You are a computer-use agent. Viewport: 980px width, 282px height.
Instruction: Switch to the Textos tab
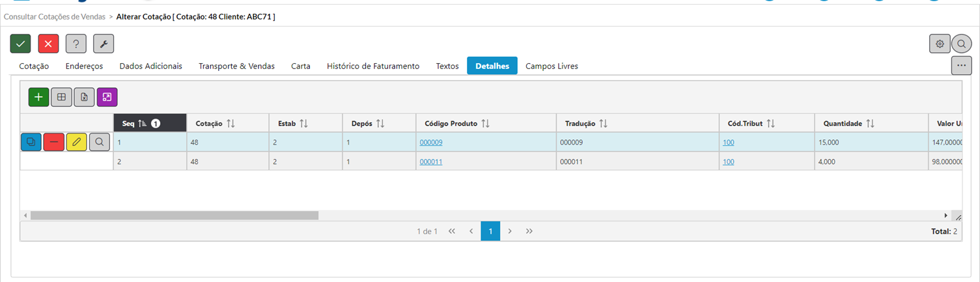coord(447,66)
